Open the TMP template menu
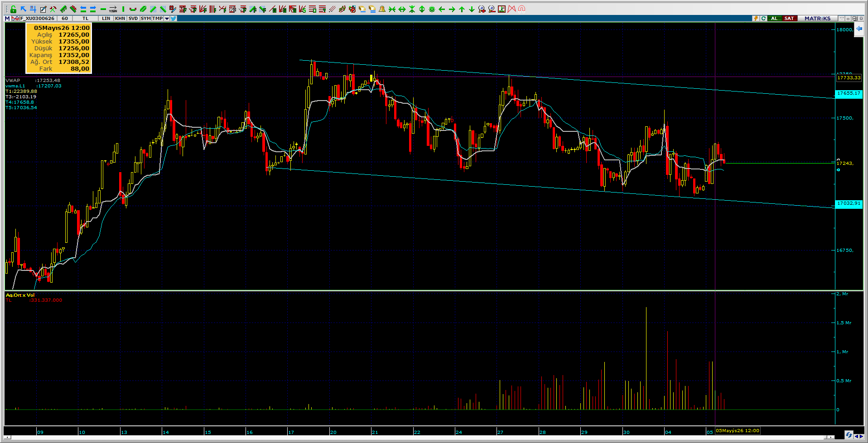Image resolution: width=868 pixels, height=443 pixels. pos(158,19)
